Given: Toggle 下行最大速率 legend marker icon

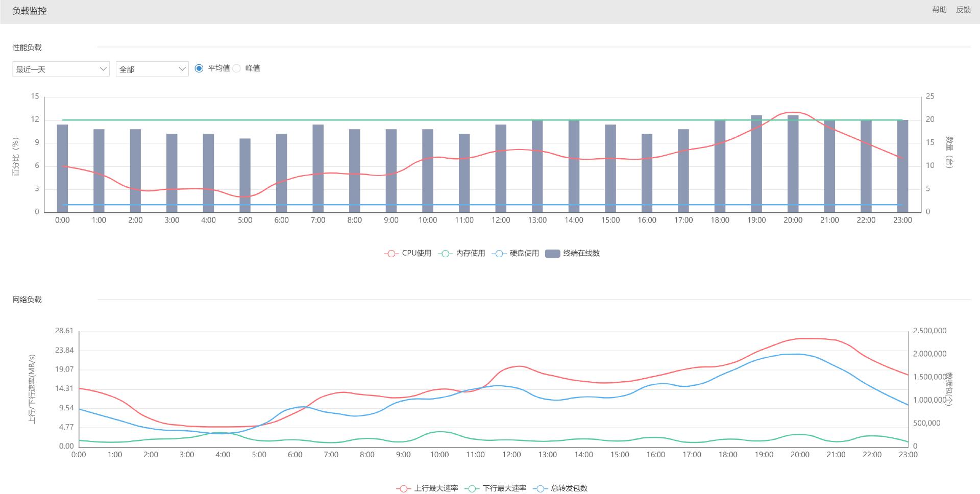Looking at the screenshot, I should point(472,489).
